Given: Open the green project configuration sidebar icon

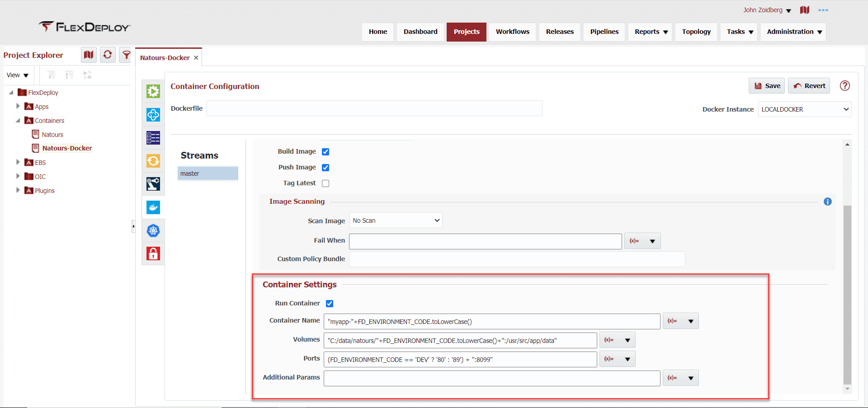Looking at the screenshot, I should point(153,91).
